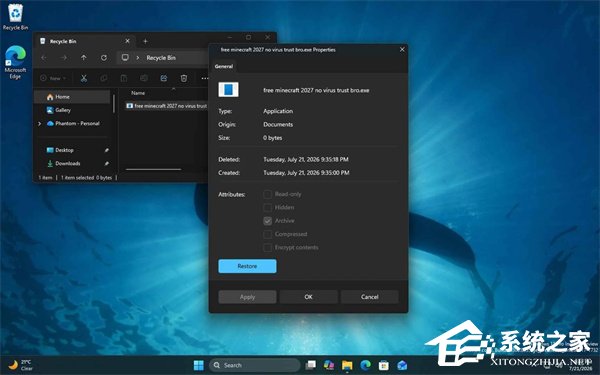600x375 pixels.
Task: Toggle the Read-only attribute checkbox
Action: [x=267, y=194]
